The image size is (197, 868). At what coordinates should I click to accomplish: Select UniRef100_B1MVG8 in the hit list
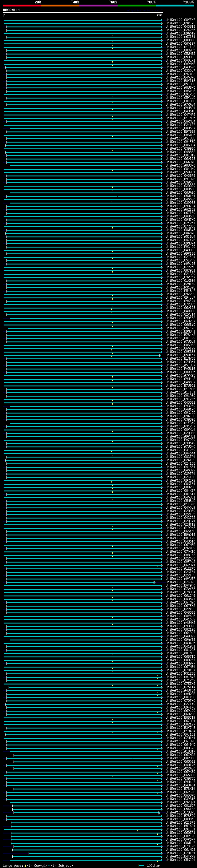180,358
